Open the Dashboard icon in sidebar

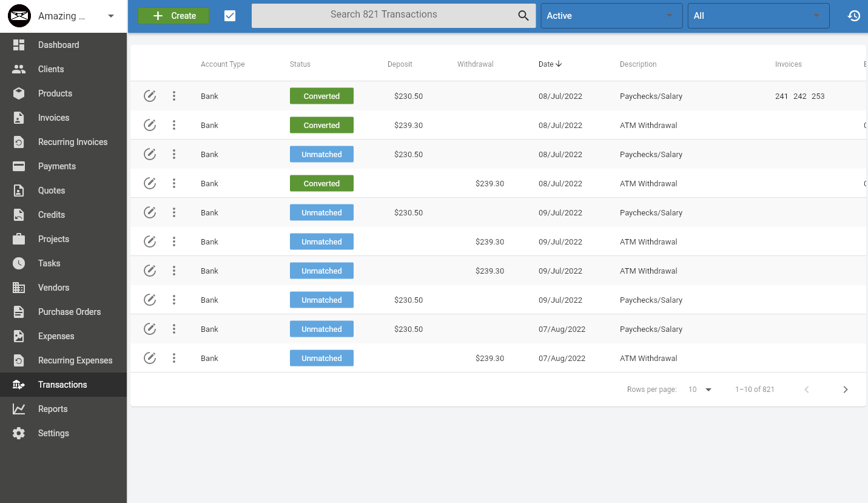pos(19,45)
